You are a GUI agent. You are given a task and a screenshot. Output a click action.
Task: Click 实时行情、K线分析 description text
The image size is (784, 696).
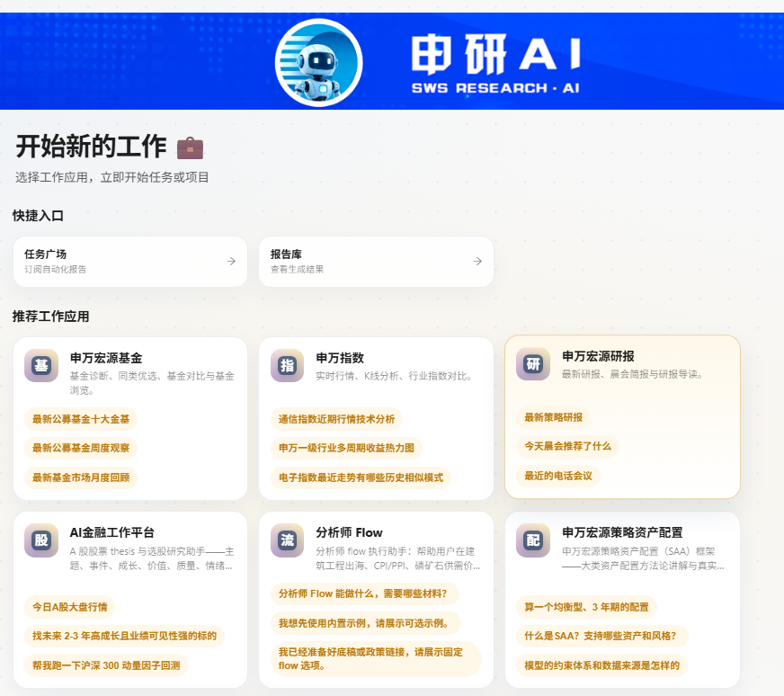tap(394, 376)
